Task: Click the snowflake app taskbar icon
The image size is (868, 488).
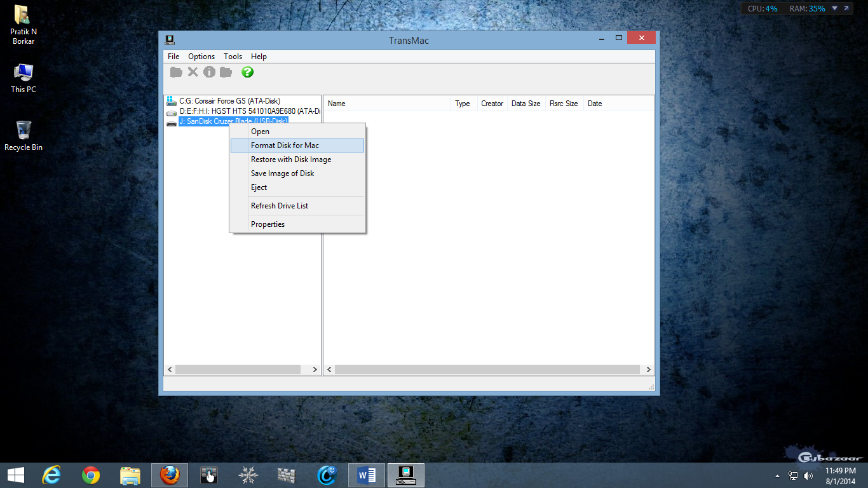Action: point(248,475)
